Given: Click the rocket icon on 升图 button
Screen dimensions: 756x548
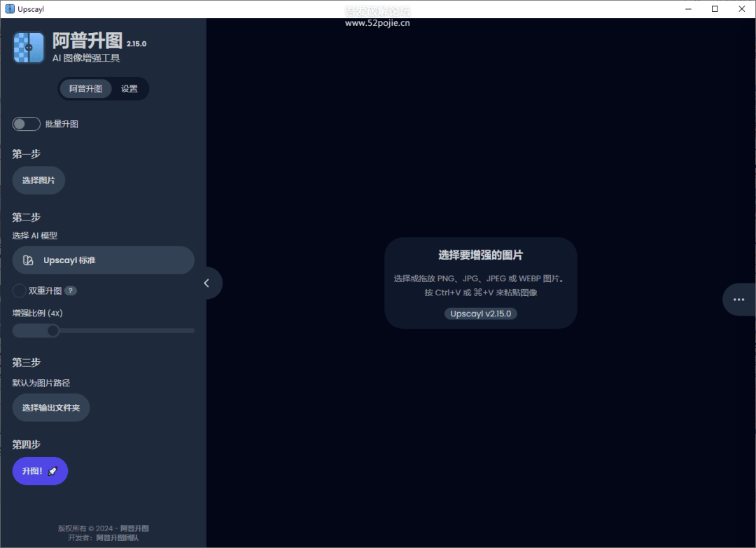Looking at the screenshot, I should point(52,471).
